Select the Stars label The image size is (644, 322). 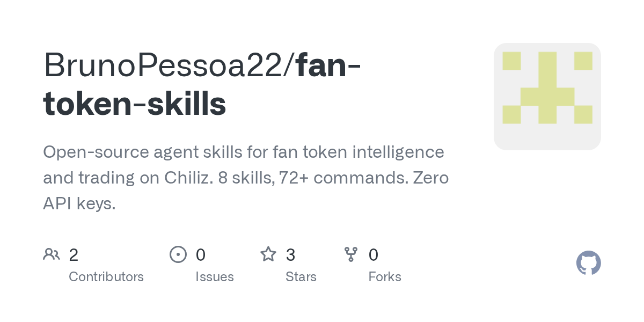coord(301,277)
